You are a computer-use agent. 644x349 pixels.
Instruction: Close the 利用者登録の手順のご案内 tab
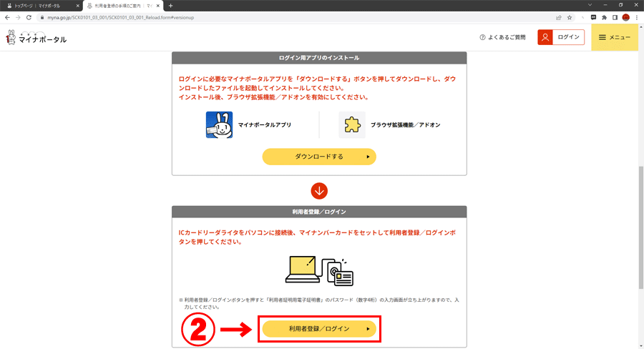pos(157,6)
